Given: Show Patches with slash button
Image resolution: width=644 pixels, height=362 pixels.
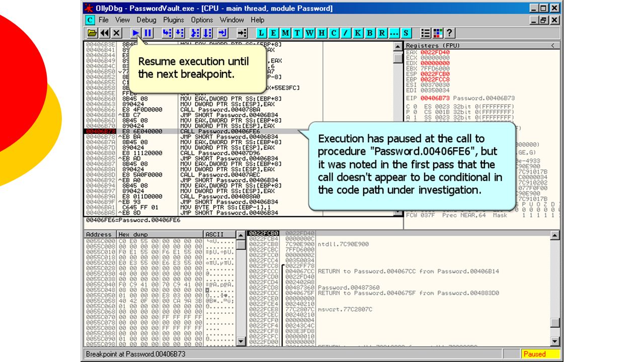Looking at the screenshot, I should pyautogui.click(x=346, y=33).
